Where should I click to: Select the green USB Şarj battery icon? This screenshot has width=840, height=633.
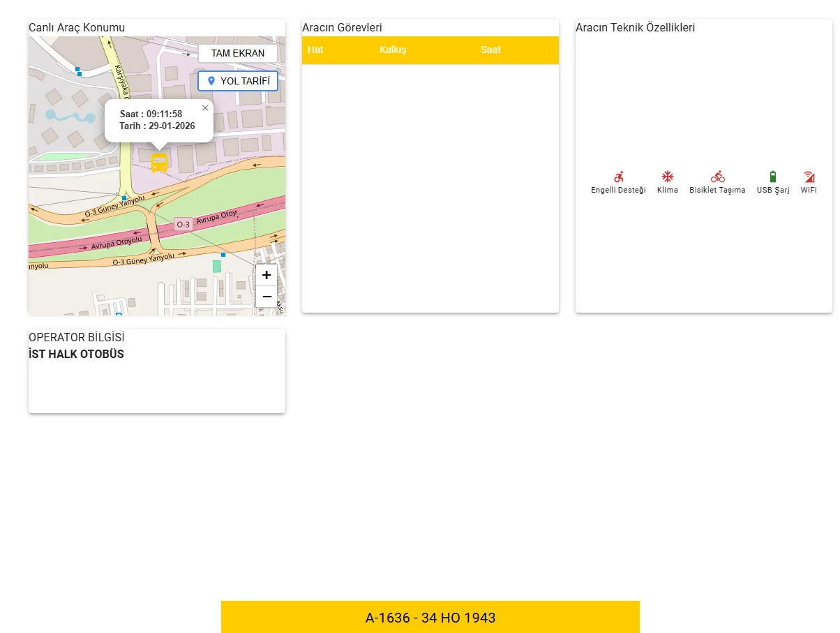(x=772, y=177)
